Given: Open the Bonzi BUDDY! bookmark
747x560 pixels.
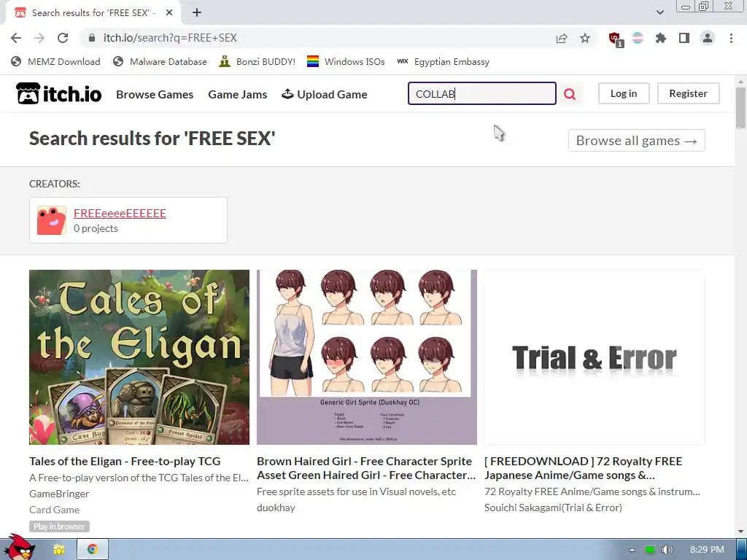Looking at the screenshot, I should coord(258,62).
